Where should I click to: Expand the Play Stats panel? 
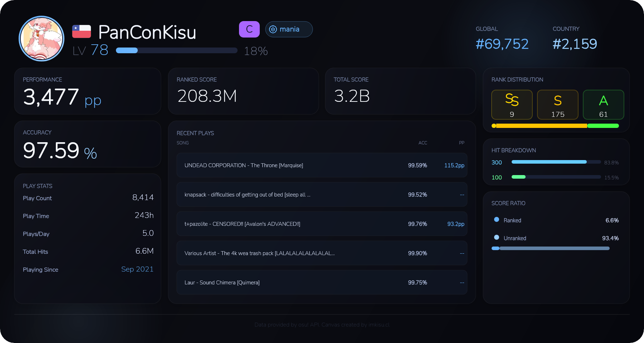click(x=37, y=186)
